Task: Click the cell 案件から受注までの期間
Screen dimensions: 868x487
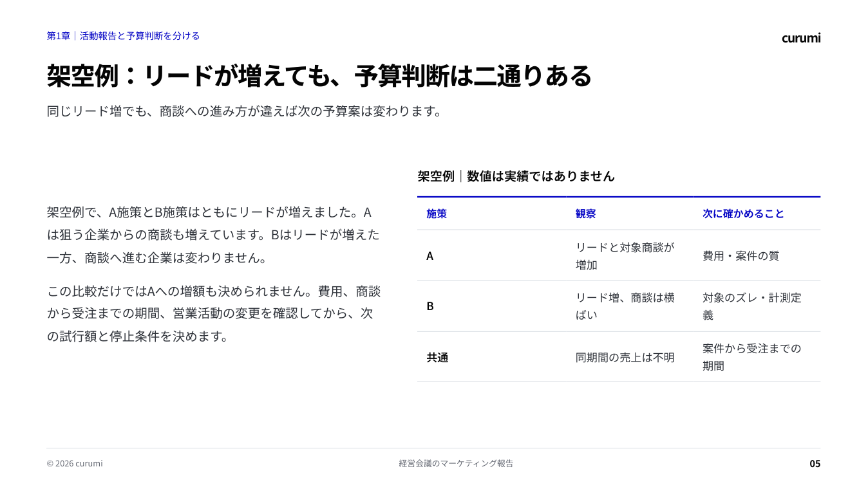Action: [752, 357]
